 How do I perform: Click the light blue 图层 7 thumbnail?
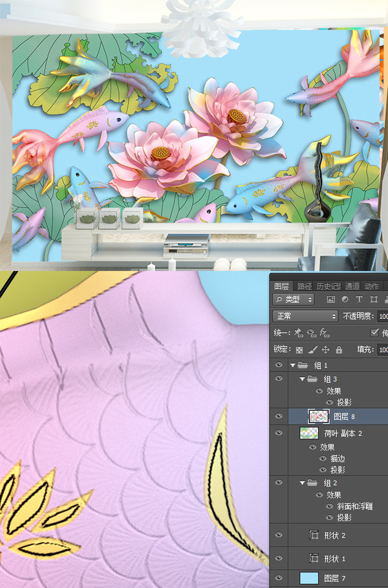point(309,578)
